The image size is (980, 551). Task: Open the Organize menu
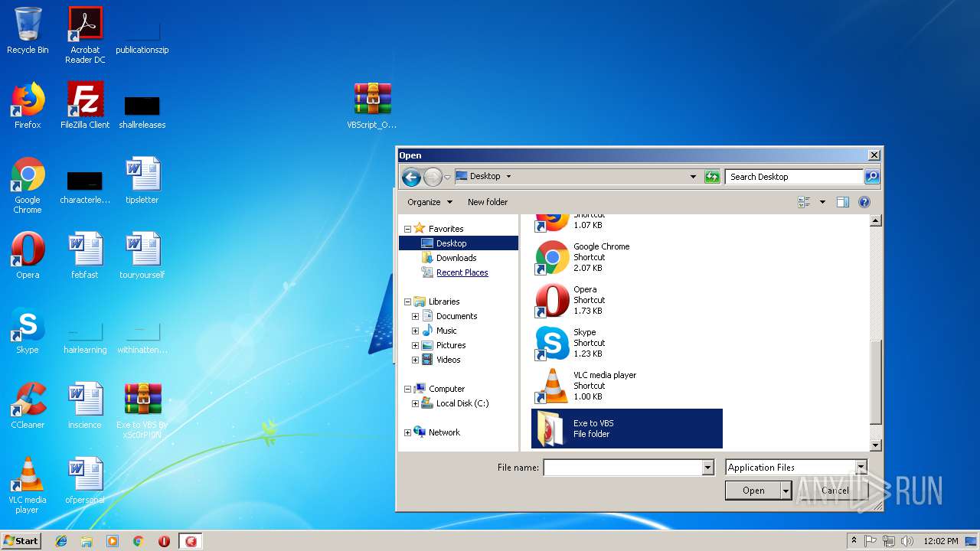[x=430, y=202]
